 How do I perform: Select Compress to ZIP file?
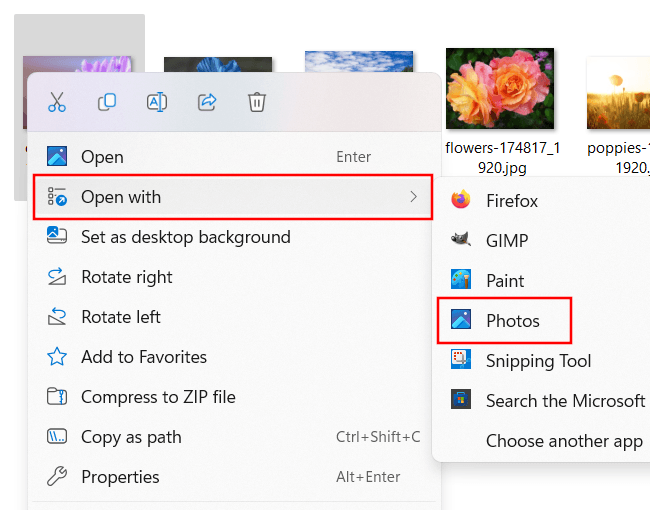pos(158,397)
